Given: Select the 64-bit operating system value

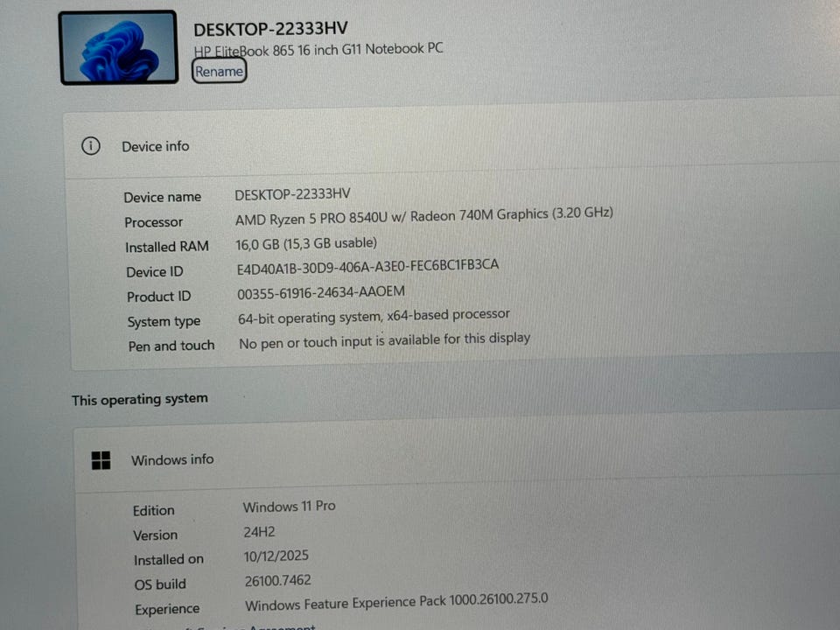Looking at the screenshot, I should point(374,317).
